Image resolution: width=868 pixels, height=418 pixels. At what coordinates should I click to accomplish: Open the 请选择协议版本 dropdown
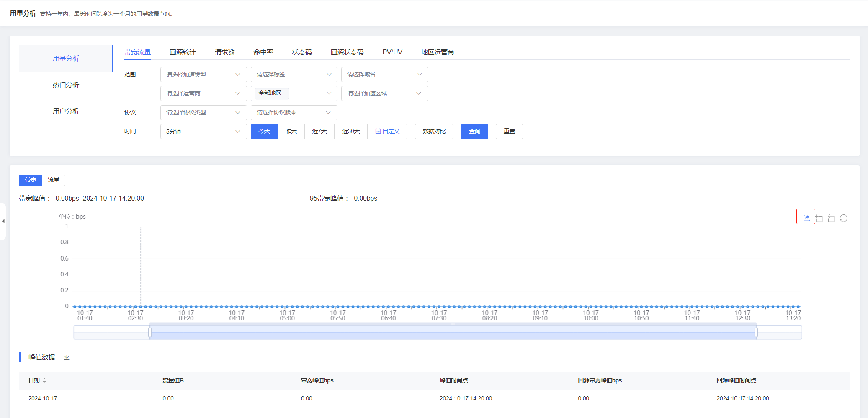click(294, 113)
